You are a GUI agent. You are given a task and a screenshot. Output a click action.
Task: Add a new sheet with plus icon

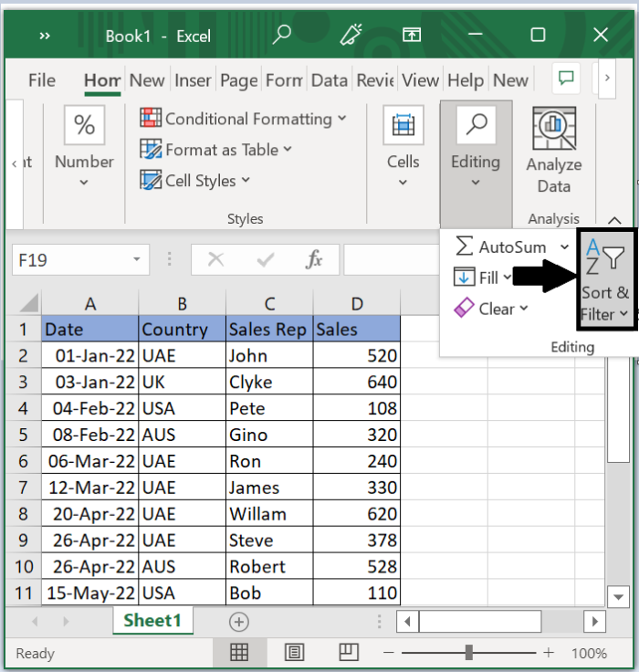pyautogui.click(x=239, y=622)
